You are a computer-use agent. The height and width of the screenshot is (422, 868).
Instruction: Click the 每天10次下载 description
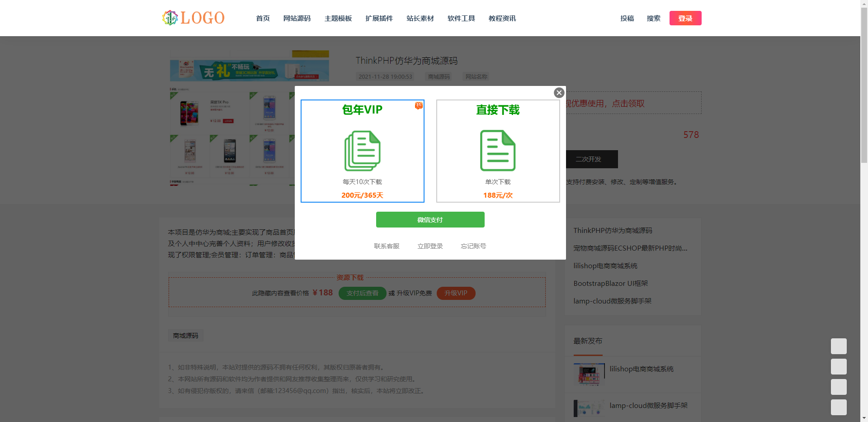(362, 182)
